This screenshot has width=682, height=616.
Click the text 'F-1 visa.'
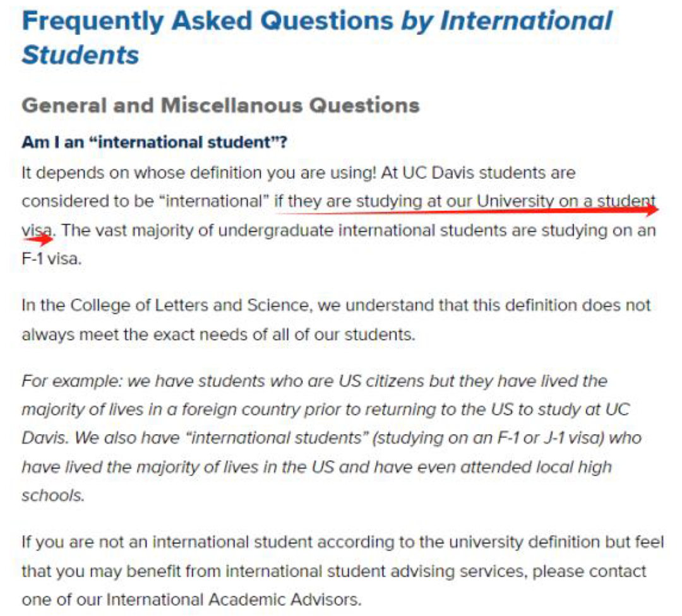click(52, 259)
